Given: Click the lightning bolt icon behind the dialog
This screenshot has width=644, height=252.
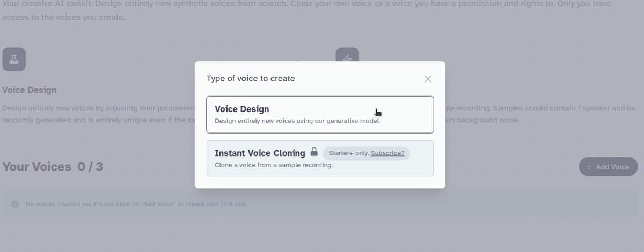Looking at the screenshot, I should (347, 56).
